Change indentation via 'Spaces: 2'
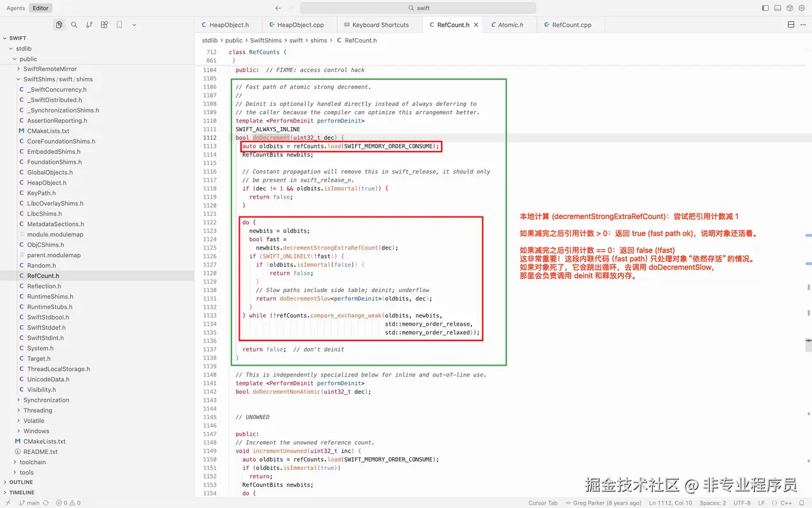812x508 pixels. (713, 503)
